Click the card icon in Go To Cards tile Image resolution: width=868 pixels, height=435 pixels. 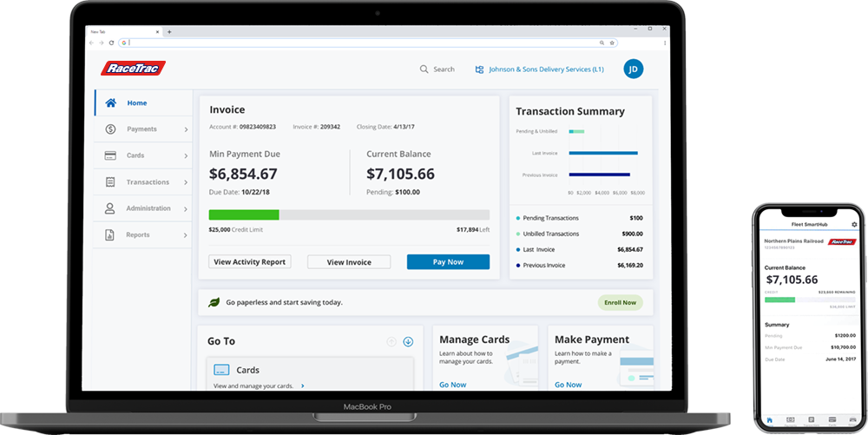pos(221,370)
